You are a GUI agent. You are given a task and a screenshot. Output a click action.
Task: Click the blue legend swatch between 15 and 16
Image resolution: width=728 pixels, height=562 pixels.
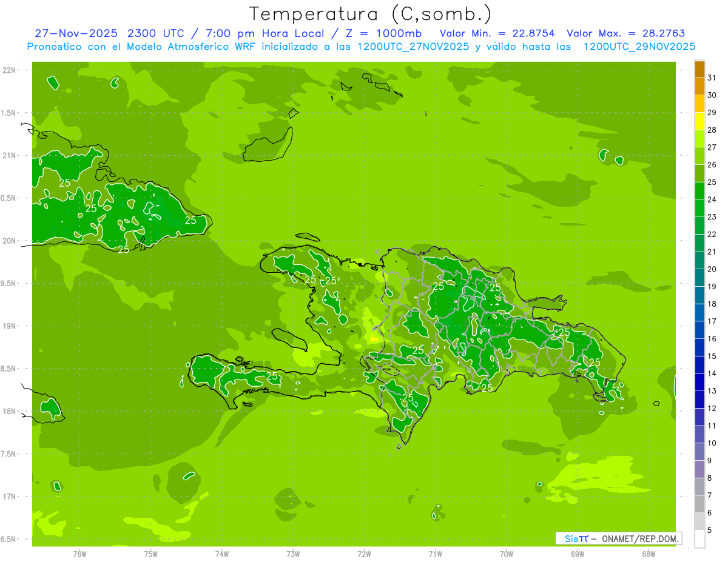(x=699, y=348)
